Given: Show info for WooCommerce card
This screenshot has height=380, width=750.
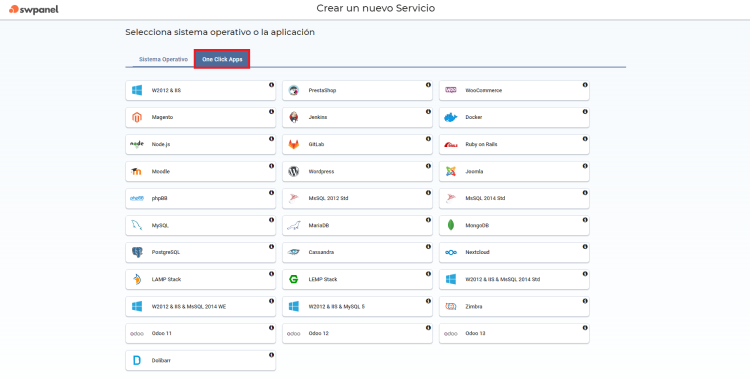Looking at the screenshot, I should 585,85.
